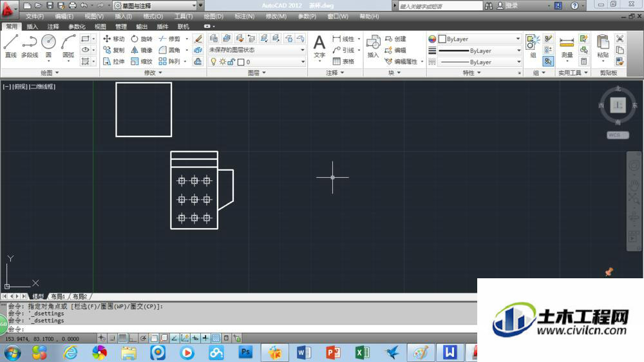Insert a 表格 (Table)
Viewport: 644px width, 362px height.
pos(343,61)
